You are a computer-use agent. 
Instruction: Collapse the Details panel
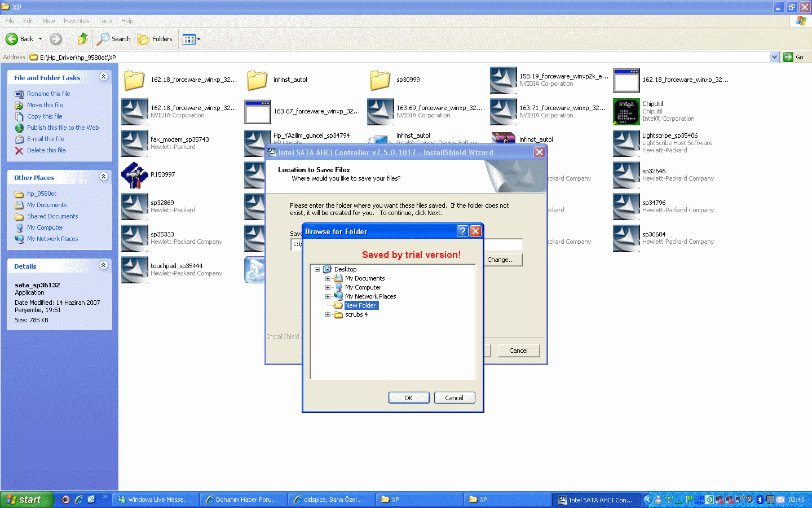(103, 265)
